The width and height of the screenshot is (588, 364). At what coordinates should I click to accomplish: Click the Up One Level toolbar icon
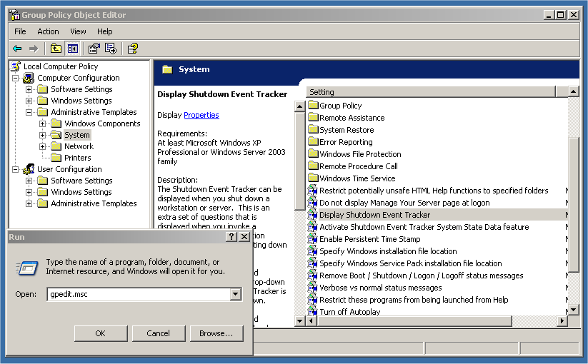56,49
